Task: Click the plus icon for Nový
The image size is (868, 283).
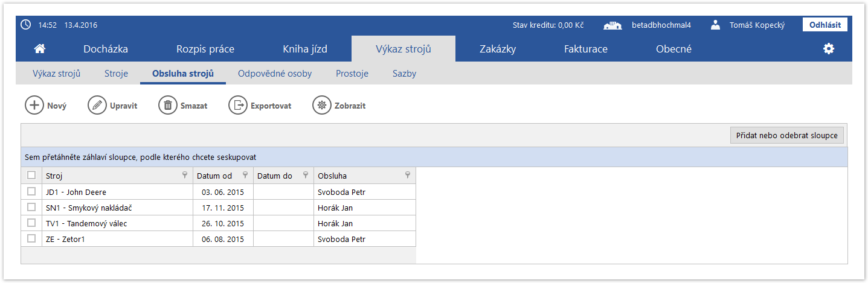Action: click(x=34, y=105)
